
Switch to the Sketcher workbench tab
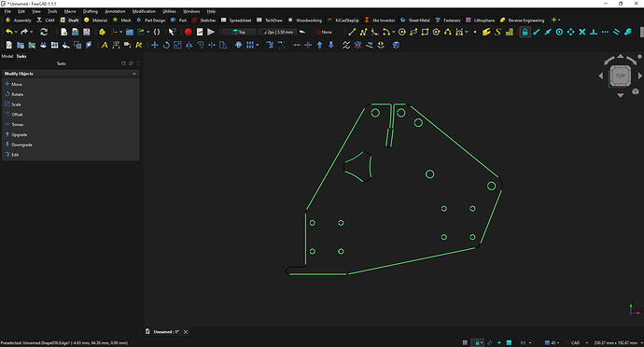click(x=204, y=21)
